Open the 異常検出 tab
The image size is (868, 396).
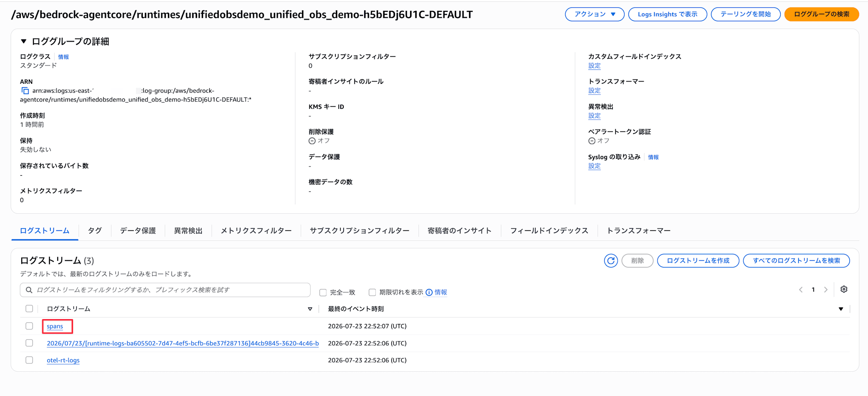coord(188,231)
